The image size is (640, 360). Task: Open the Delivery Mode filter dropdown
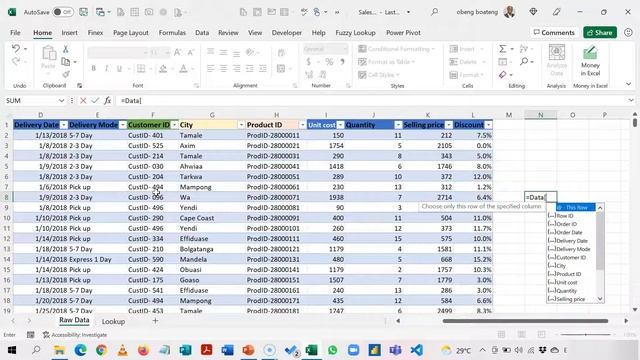coord(122,125)
